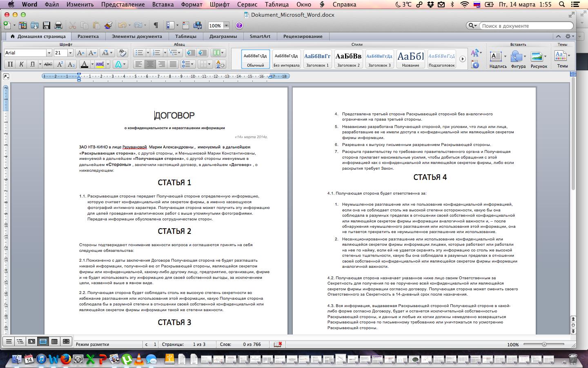This screenshot has width=588, height=368.
Task: Insert a Рисунок picture
Action: [x=539, y=59]
